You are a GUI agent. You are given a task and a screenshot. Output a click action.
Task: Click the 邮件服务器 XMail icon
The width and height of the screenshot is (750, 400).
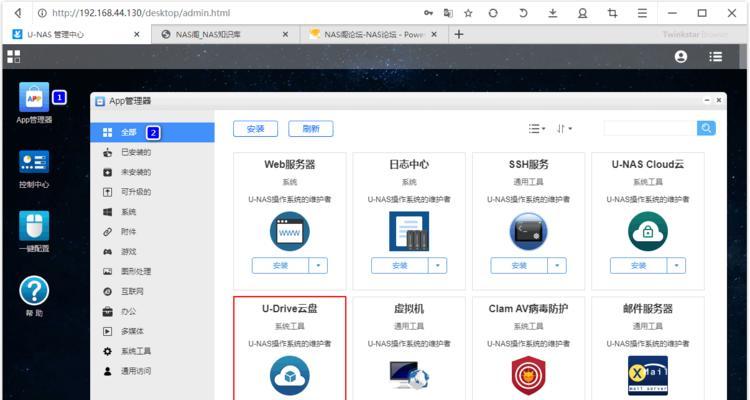point(648,376)
